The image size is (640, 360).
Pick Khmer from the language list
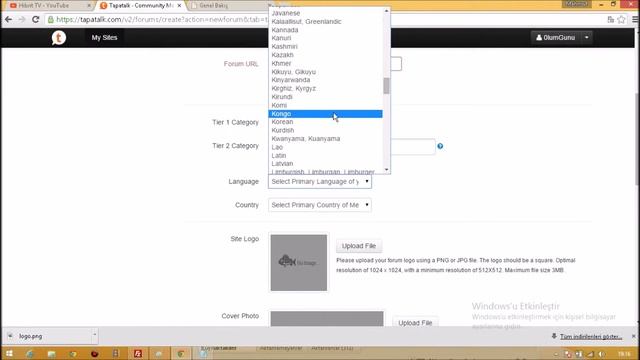325,63
